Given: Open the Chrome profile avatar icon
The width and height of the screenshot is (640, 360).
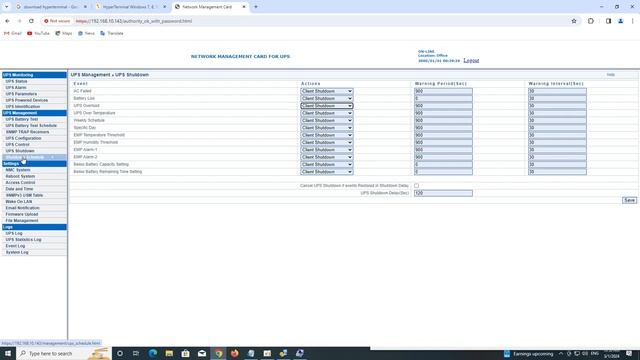Looking at the screenshot, I should 620,21.
